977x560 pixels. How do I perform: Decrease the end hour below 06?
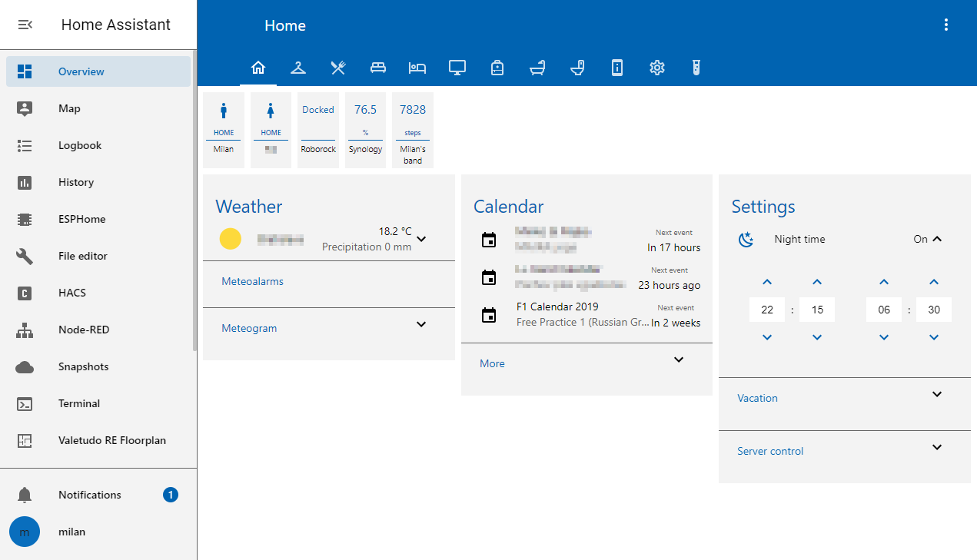pos(884,337)
